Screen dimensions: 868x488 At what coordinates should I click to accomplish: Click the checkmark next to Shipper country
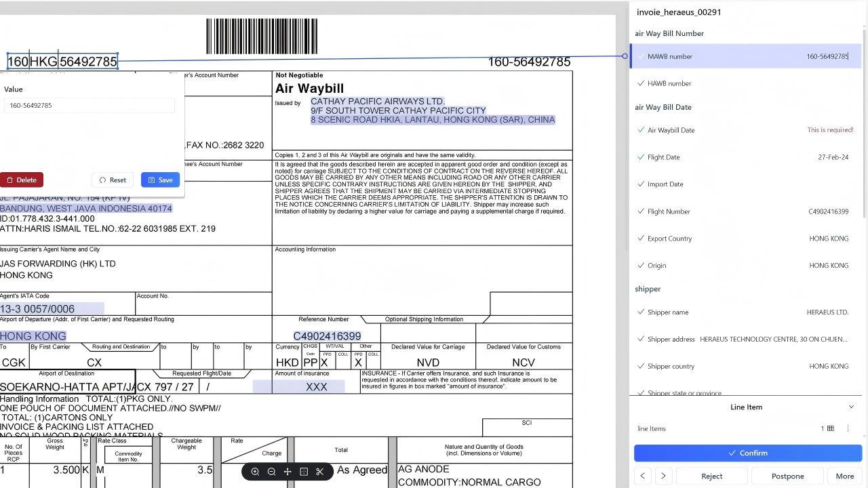(x=641, y=366)
